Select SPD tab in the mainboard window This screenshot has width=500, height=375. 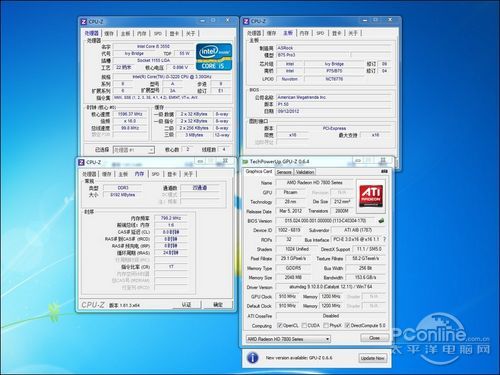[320, 33]
